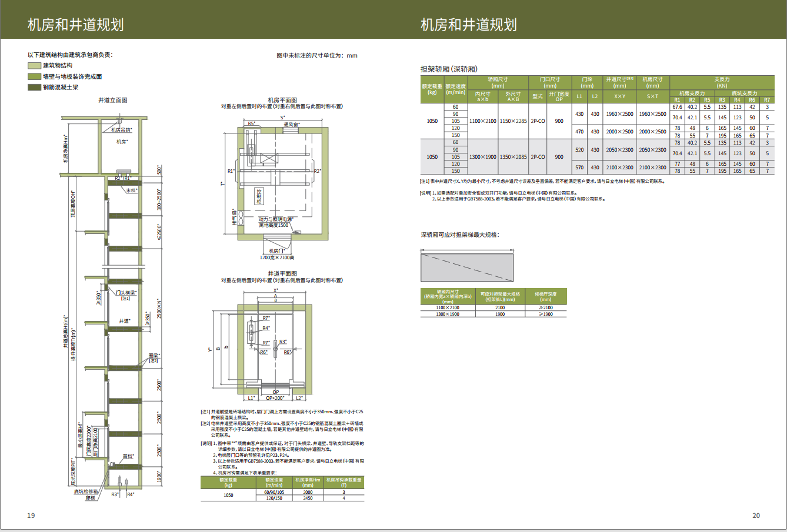
Task: Click the stretcher diagonal rectangle diagram
Action: click(x=467, y=267)
